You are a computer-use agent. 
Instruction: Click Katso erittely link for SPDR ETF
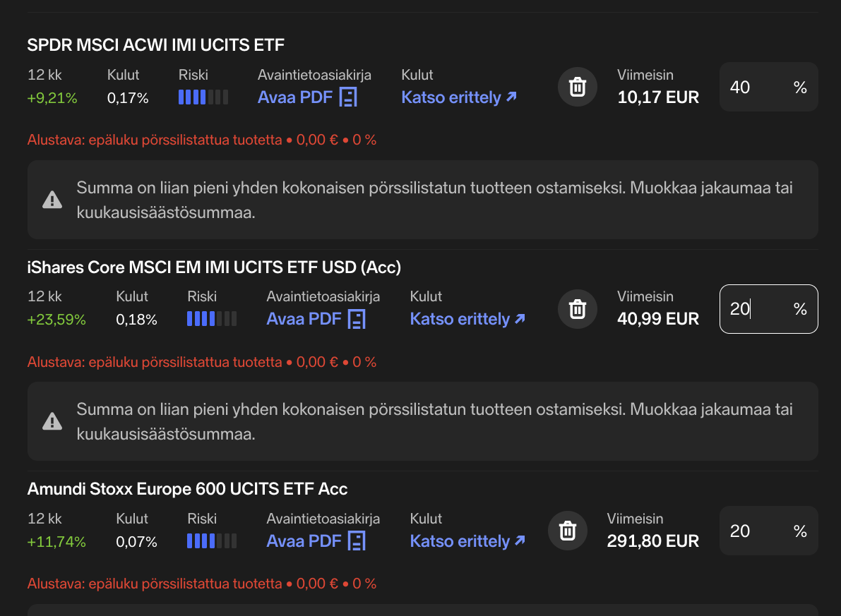point(459,97)
